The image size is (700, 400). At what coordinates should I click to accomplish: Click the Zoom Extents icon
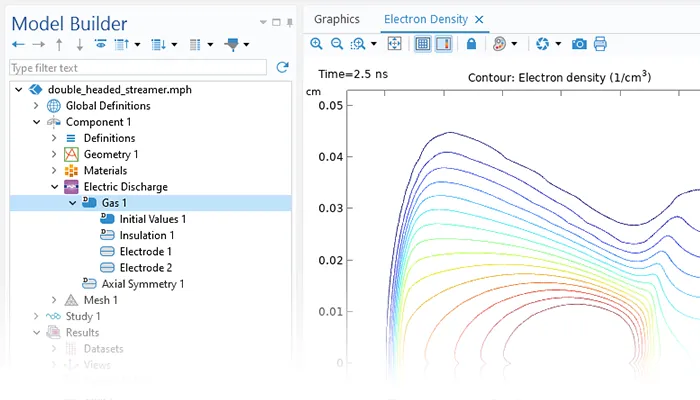pos(394,44)
